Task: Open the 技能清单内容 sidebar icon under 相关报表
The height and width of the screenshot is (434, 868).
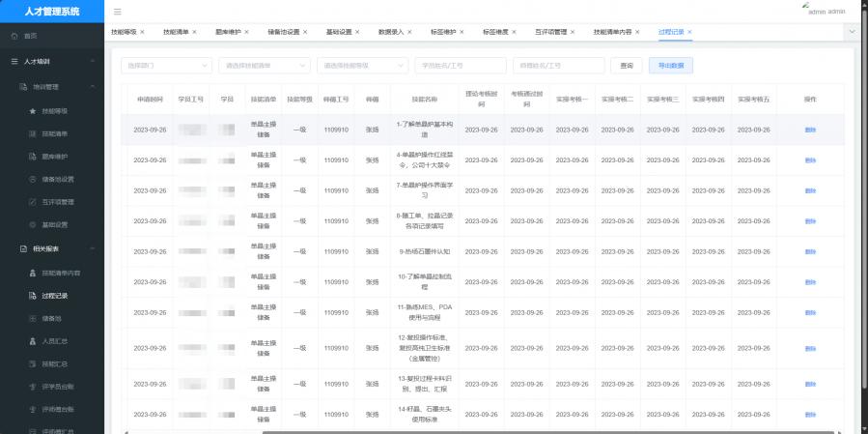Action: click(x=32, y=274)
